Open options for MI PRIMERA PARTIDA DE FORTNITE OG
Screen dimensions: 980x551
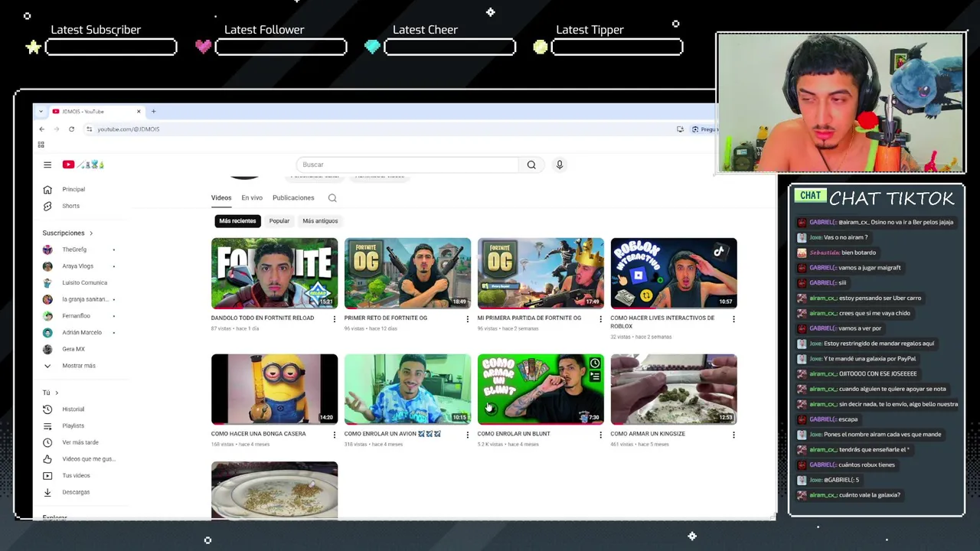pos(600,318)
